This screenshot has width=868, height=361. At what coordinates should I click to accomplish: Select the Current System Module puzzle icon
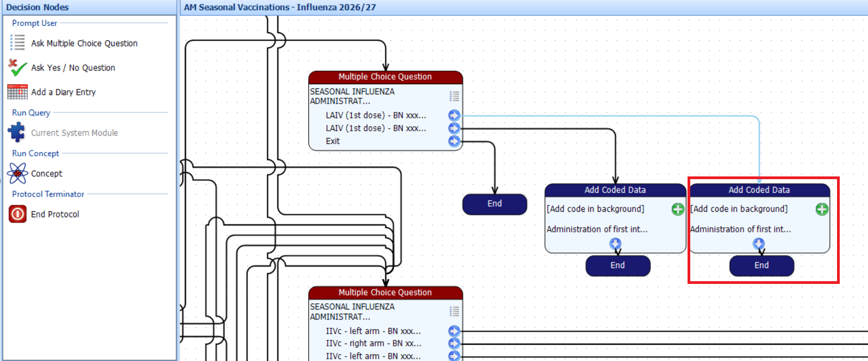17,132
